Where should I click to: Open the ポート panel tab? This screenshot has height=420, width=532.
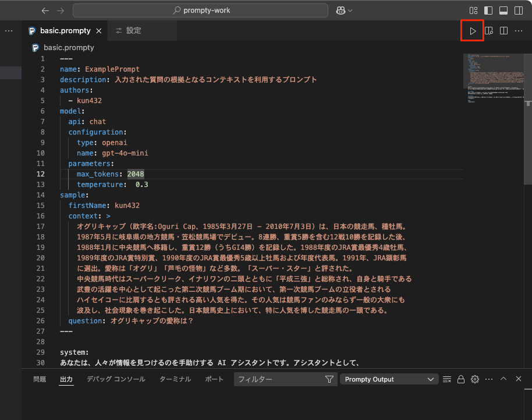pos(214,379)
